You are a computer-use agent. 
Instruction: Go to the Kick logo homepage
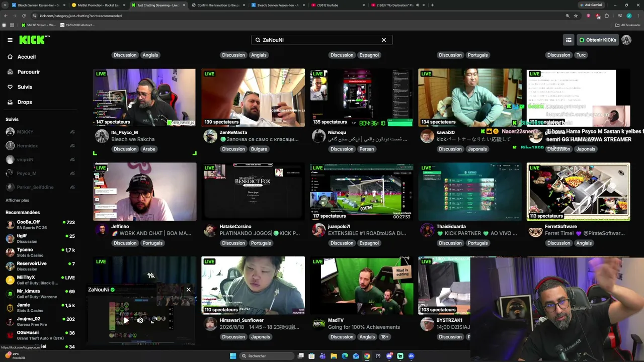pos(34,40)
